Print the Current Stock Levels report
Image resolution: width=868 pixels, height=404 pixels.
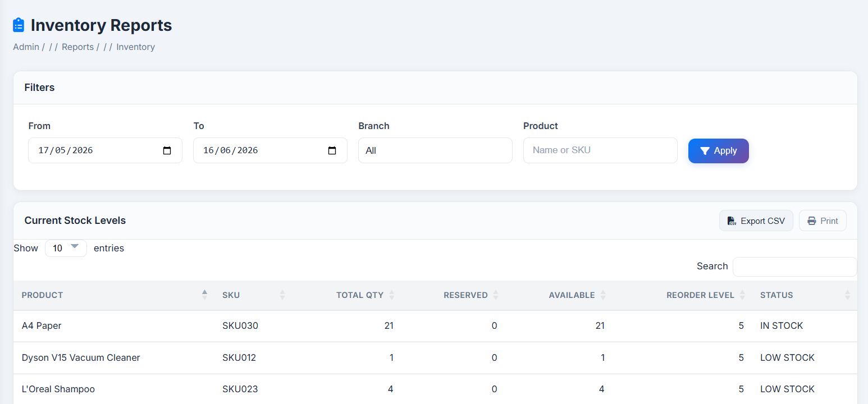(823, 221)
